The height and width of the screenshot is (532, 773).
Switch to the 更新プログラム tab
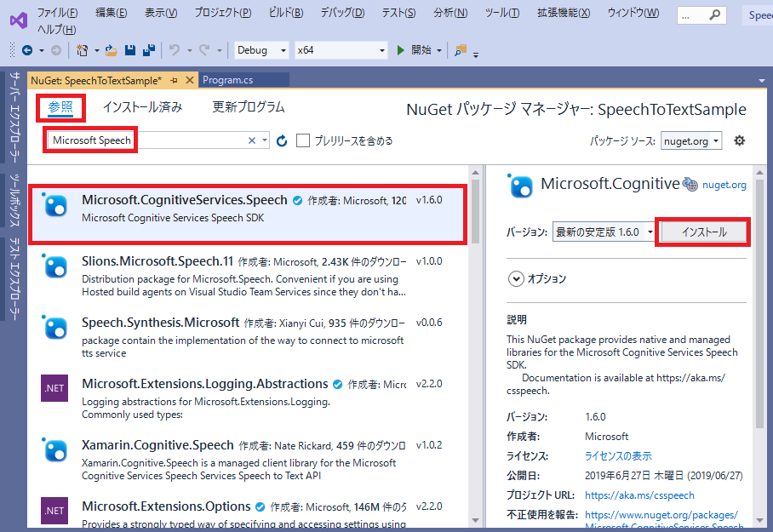click(x=249, y=107)
